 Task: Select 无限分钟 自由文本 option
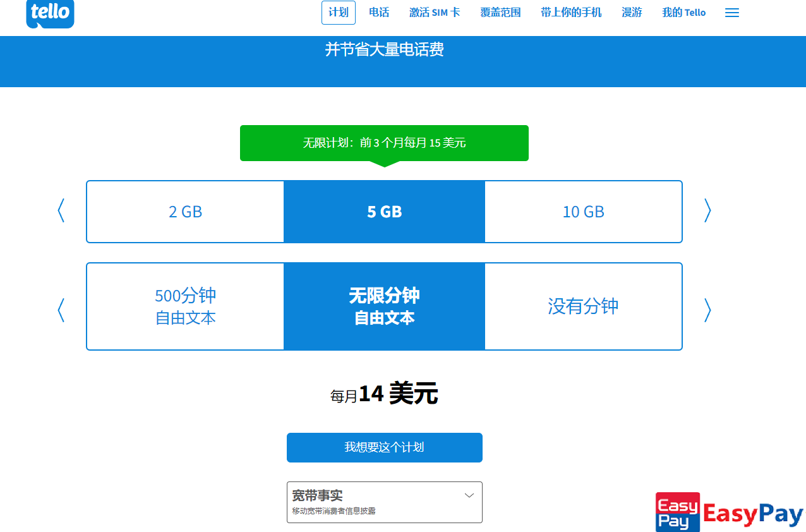[x=385, y=306]
